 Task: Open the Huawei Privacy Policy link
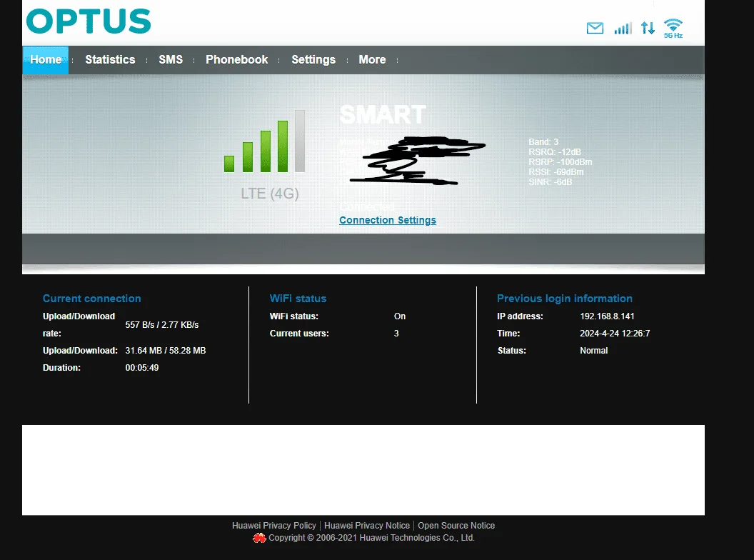click(274, 526)
